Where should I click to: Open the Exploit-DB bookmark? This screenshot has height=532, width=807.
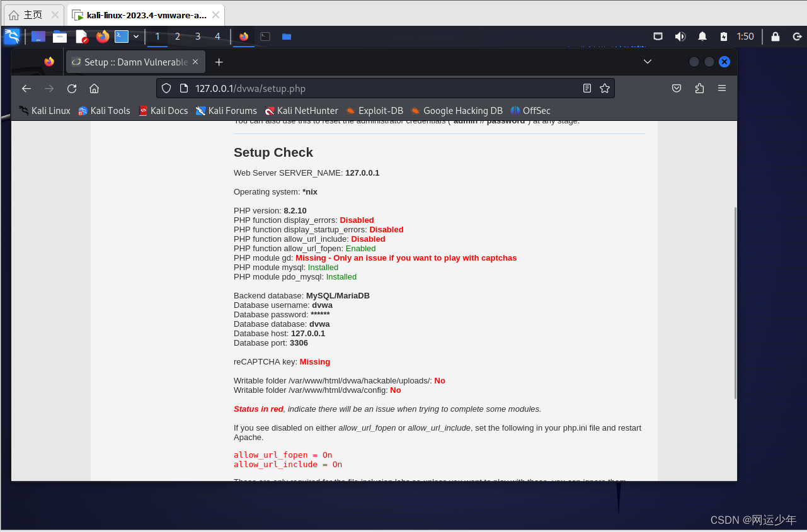click(374, 111)
